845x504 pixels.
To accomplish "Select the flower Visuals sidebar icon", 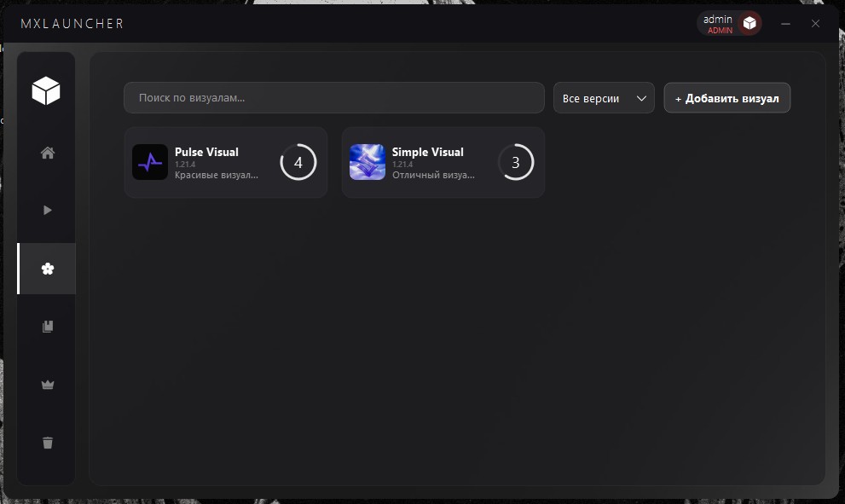I will point(48,269).
